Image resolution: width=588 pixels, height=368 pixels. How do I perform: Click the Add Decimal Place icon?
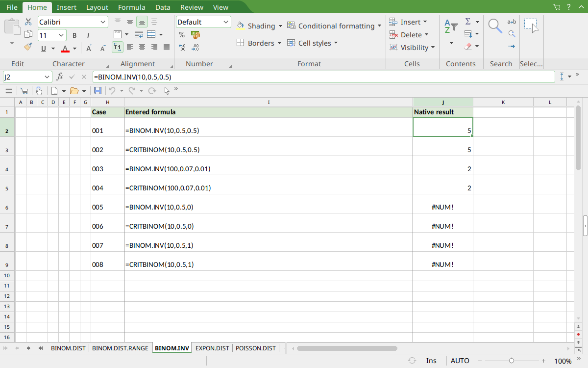pyautogui.click(x=182, y=47)
